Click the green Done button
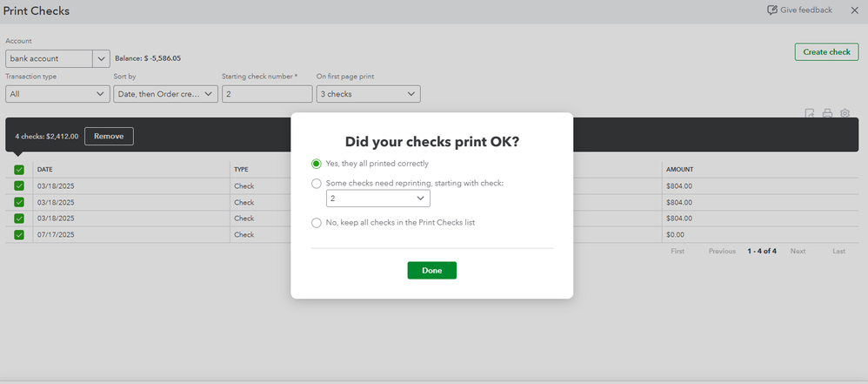 pos(431,271)
